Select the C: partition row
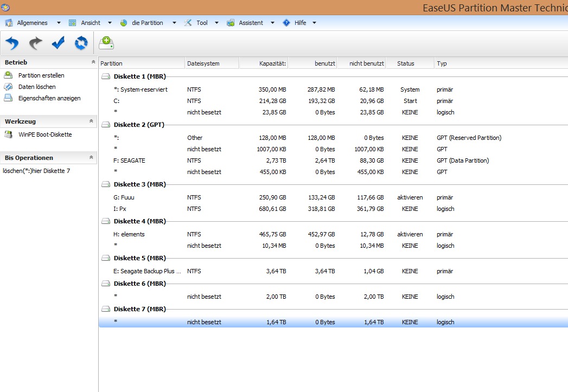This screenshot has width=568, height=392. pyautogui.click(x=333, y=101)
